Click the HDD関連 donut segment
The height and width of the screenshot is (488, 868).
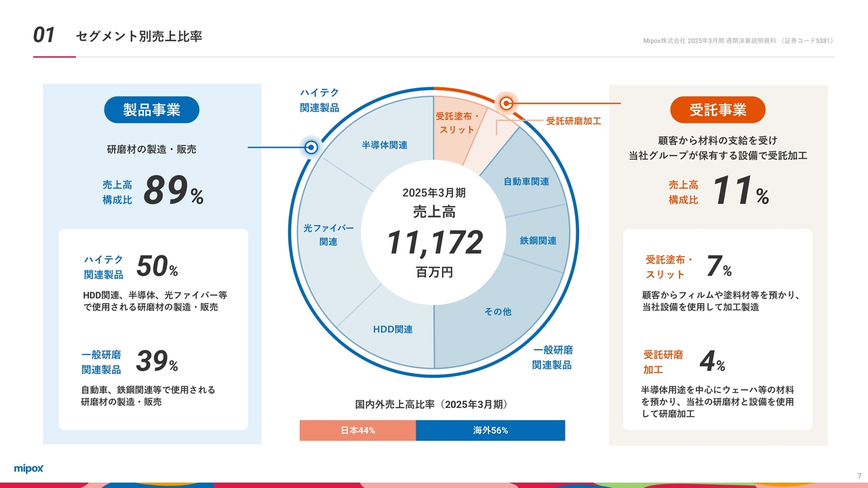(393, 329)
